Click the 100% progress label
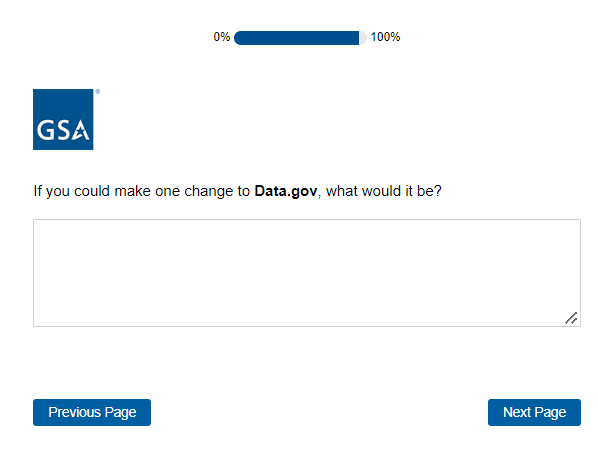The image size is (598, 474). click(x=385, y=37)
